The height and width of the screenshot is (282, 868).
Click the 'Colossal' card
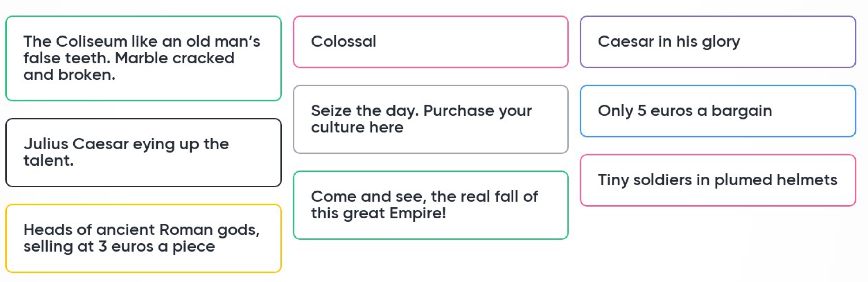click(x=430, y=42)
